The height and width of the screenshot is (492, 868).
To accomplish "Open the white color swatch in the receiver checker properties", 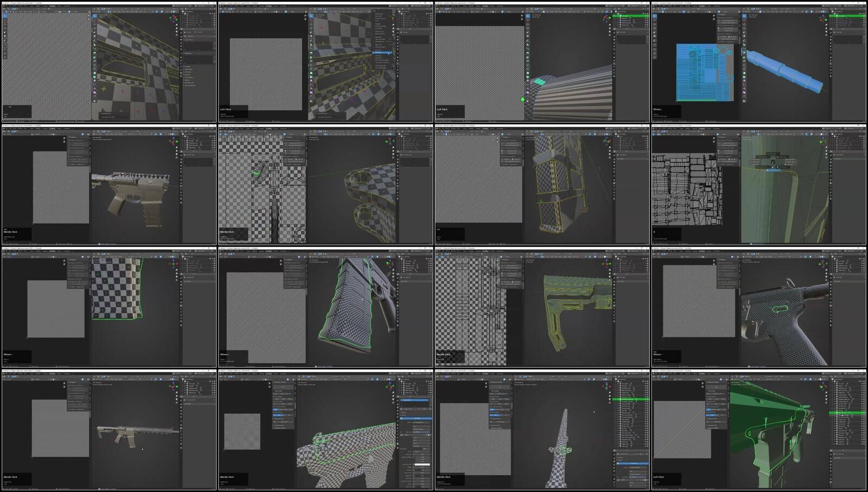I will pyautogui.click(x=422, y=464).
